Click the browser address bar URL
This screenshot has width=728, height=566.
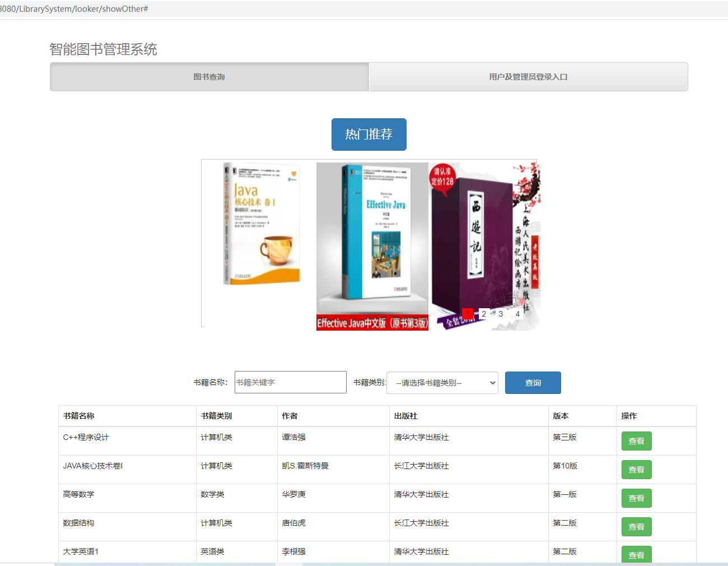[74, 9]
